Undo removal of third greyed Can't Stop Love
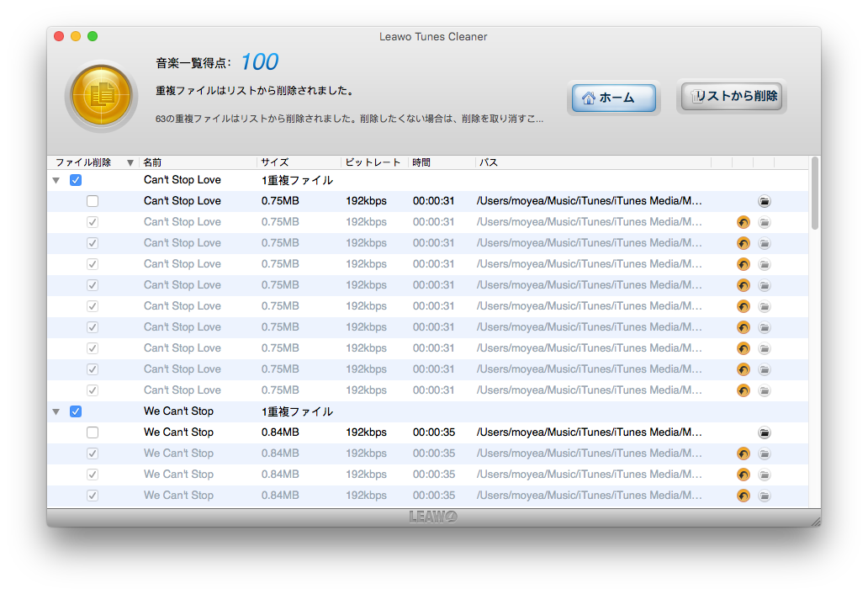This screenshot has width=868, height=594. coord(744,265)
